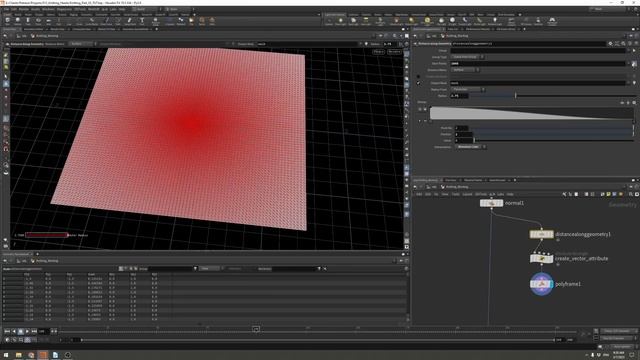Viewport: 640px width, 360px height.
Task: Click the ramp point Value slider
Action: pyautogui.click(x=552, y=140)
